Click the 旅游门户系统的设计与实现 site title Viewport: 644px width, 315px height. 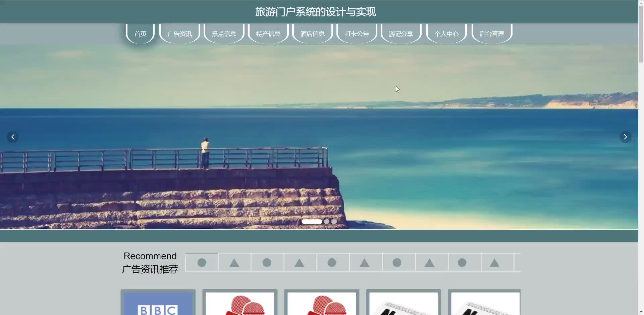(x=316, y=12)
